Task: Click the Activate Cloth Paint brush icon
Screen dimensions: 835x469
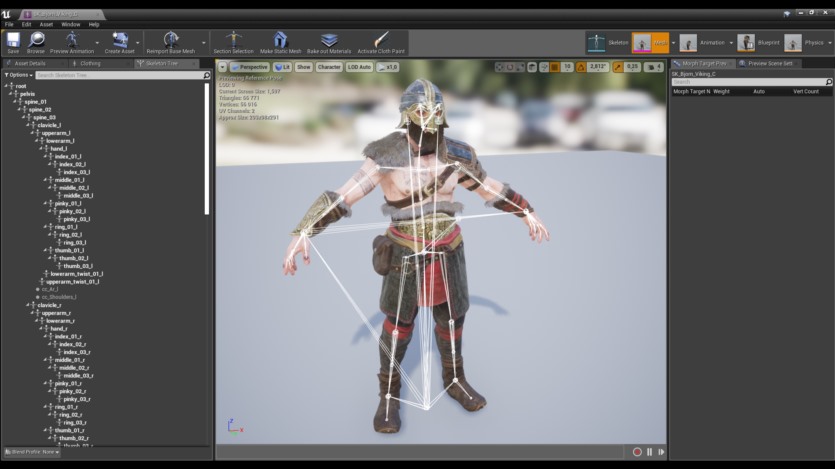Action: (x=381, y=39)
